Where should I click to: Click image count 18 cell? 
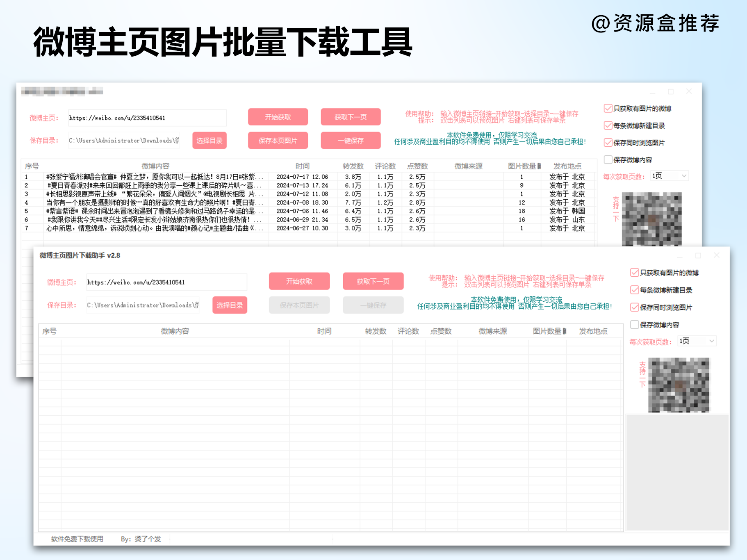tap(522, 211)
